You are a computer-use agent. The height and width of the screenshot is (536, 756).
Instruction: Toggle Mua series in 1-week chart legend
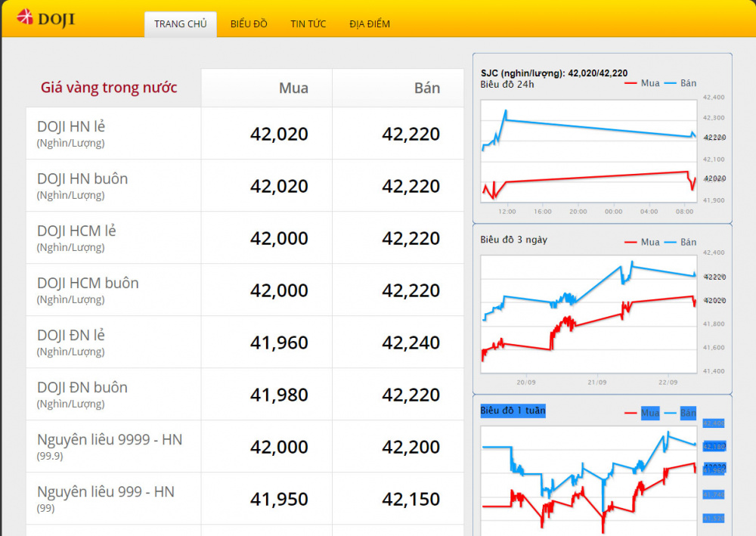pyautogui.click(x=642, y=413)
